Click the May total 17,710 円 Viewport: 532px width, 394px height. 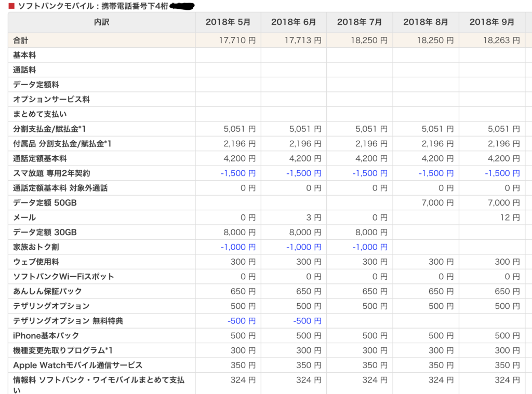237,40
